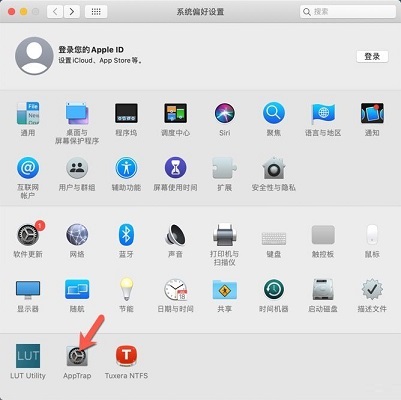Open the Siri preferences
The image size is (401, 400).
[225, 113]
